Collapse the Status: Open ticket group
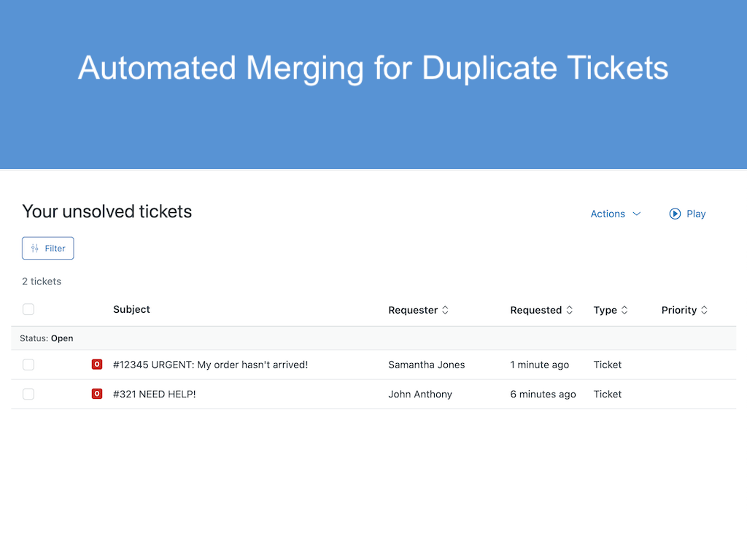This screenshot has height=560, width=747. tap(47, 338)
